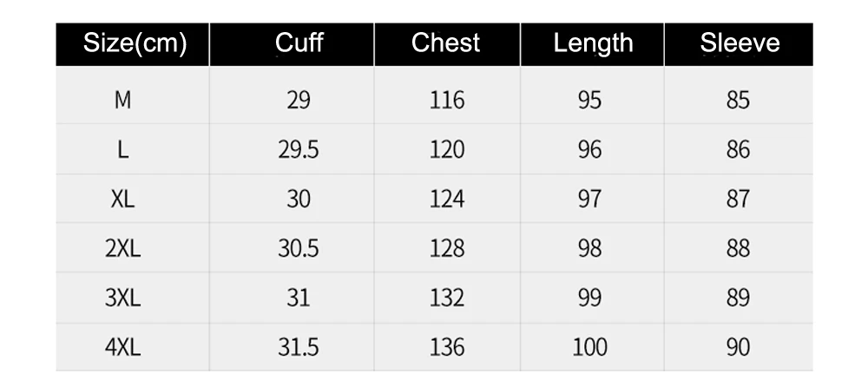868x380 pixels.
Task: Click the XL size row label
Action: tap(122, 199)
